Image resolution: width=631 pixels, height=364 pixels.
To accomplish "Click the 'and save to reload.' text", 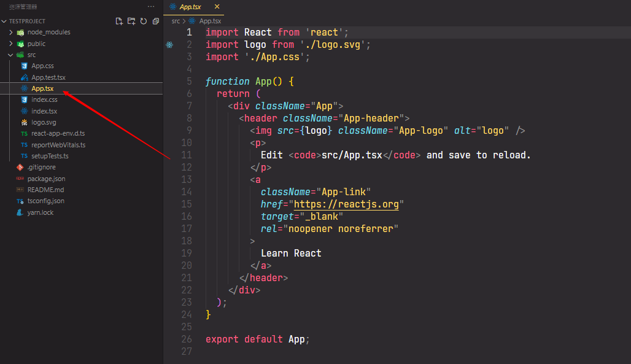I will pyautogui.click(x=479, y=155).
